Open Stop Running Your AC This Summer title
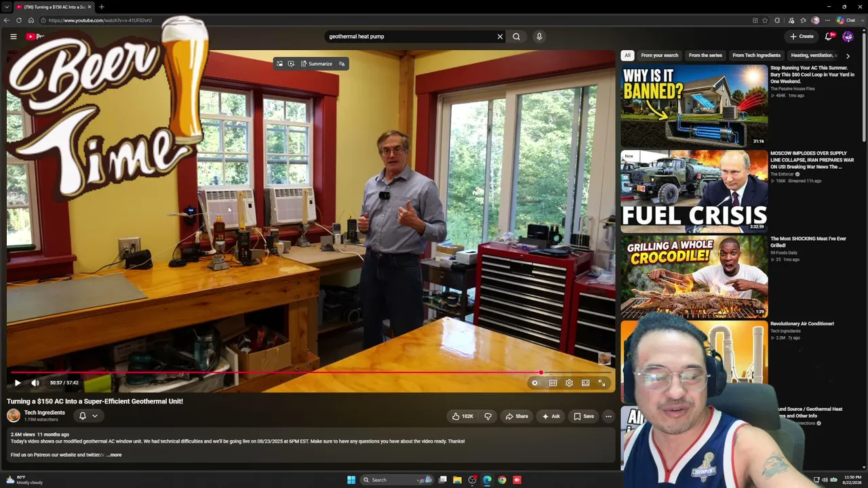 click(812, 75)
